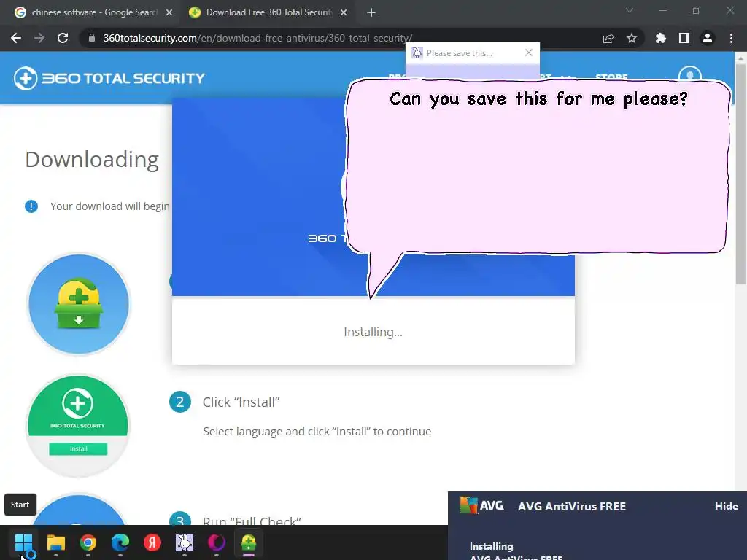Toggle the Chrome side panel
The height and width of the screenshot is (560, 747).
[684, 38]
